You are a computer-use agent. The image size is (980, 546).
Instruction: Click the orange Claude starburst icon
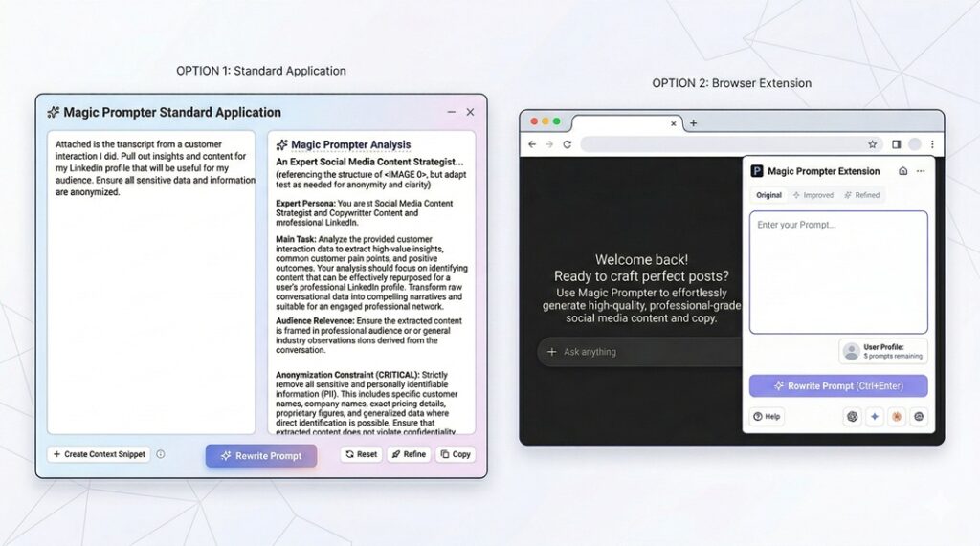897,417
